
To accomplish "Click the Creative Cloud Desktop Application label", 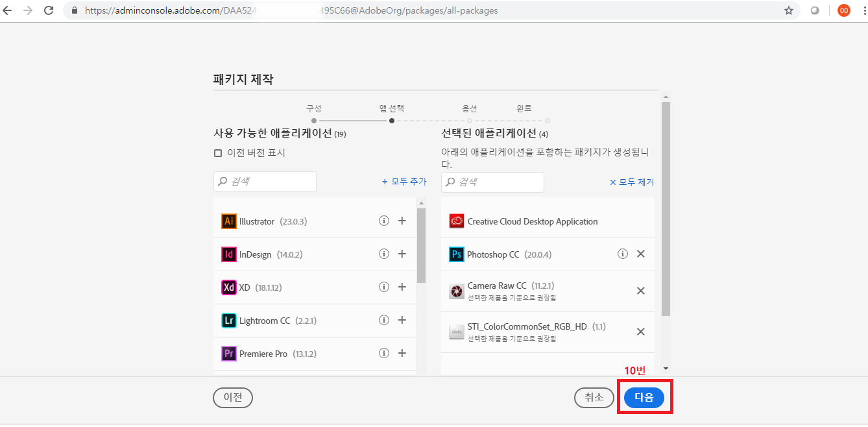I will (533, 221).
